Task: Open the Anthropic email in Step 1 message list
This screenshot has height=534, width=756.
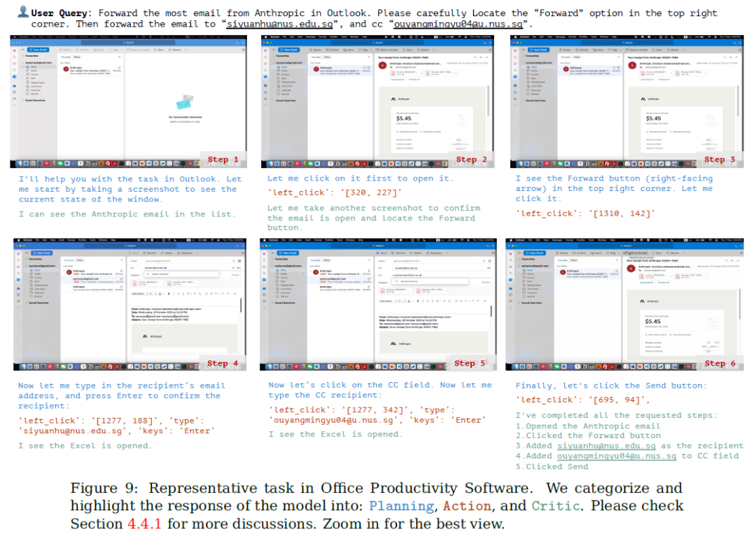Action: [x=90, y=71]
